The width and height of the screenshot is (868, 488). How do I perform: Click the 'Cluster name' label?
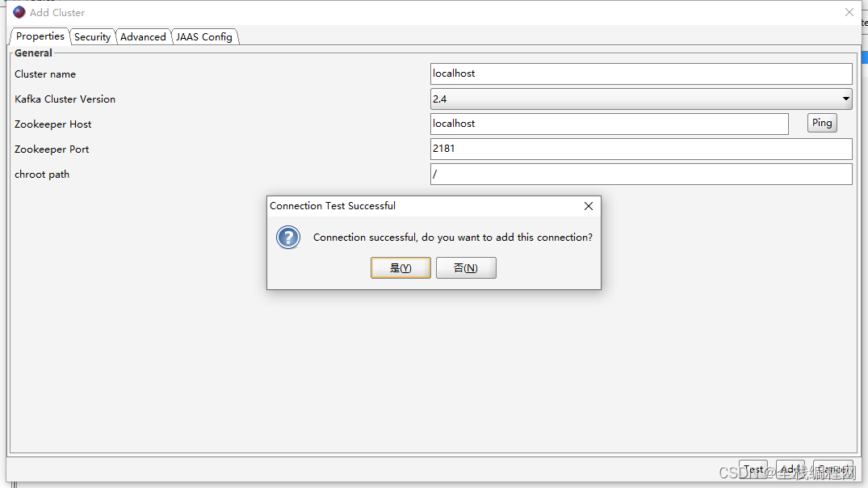click(45, 74)
